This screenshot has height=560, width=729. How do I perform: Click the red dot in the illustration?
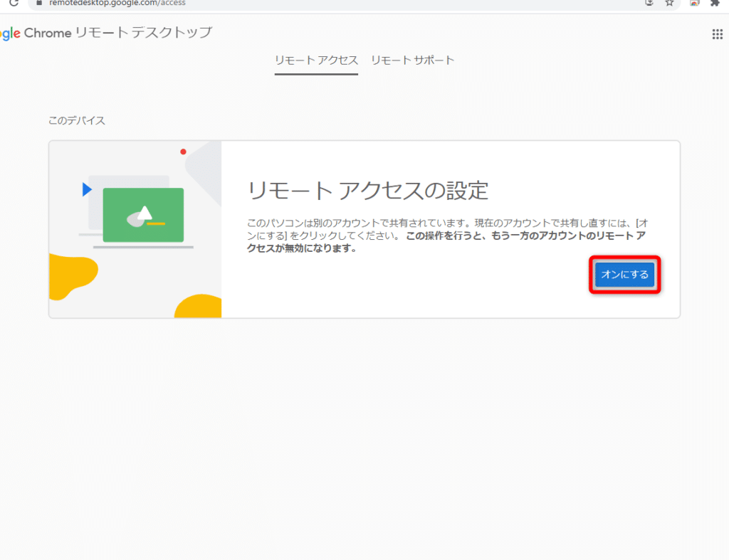[x=183, y=152]
